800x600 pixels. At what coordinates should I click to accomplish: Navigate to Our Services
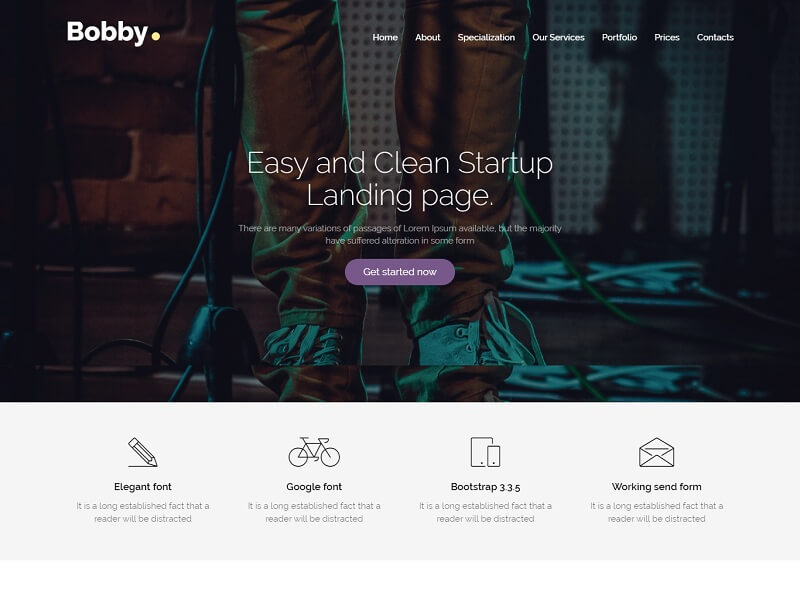point(558,37)
